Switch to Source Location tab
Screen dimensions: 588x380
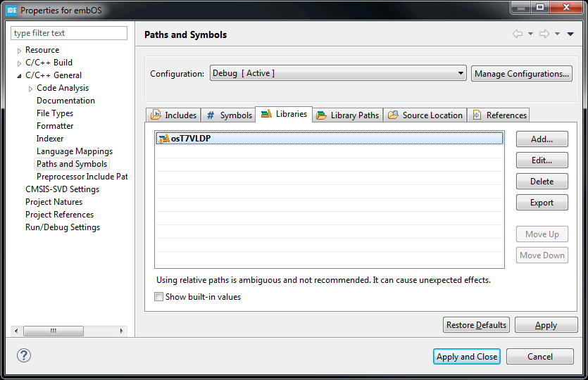425,115
